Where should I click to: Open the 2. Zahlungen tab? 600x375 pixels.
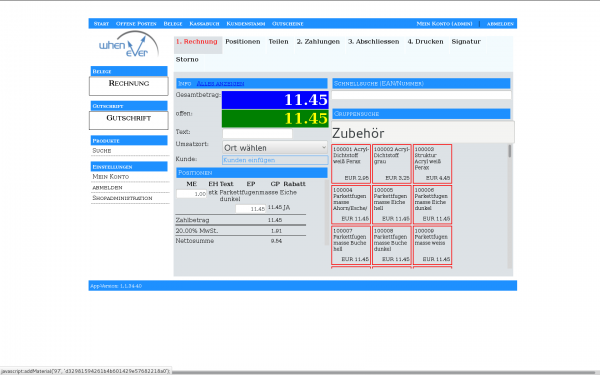pyautogui.click(x=318, y=42)
